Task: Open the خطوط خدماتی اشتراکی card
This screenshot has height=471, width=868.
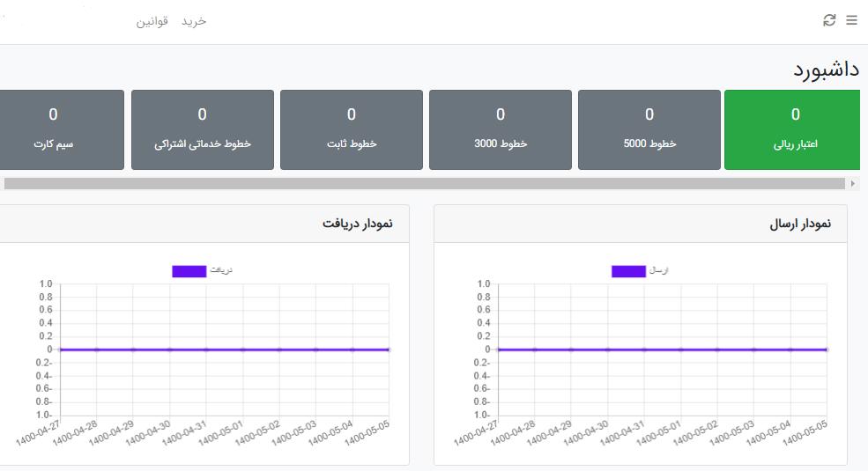Action: tap(202, 129)
